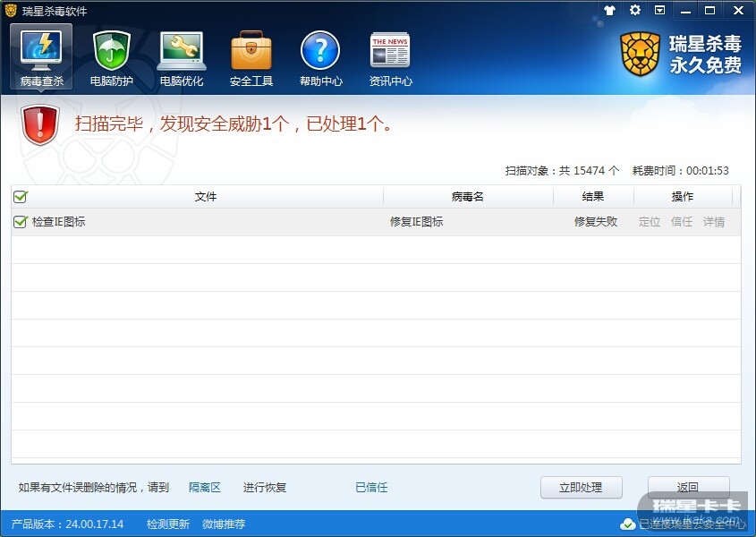Sort by the 文件 column header
Viewport: 756px width, 537px height.
pos(206,196)
